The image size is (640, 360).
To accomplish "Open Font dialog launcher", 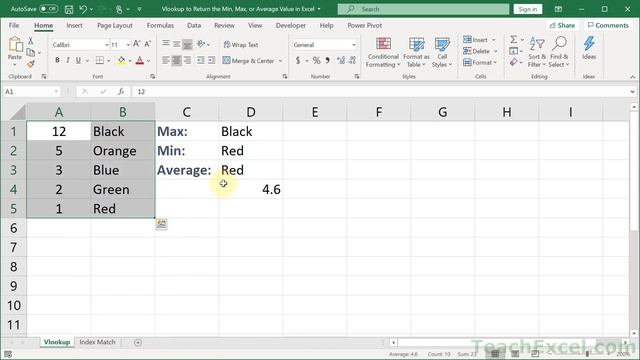I will 152,76.
